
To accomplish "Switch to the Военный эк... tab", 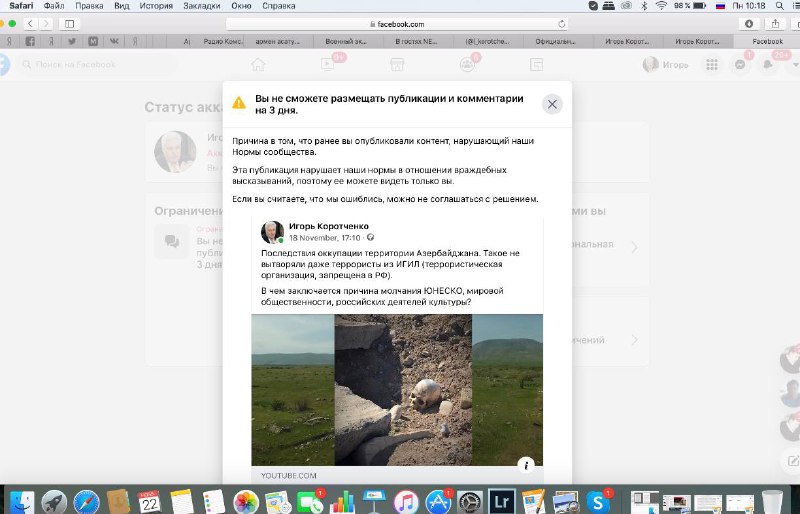I will [x=346, y=41].
